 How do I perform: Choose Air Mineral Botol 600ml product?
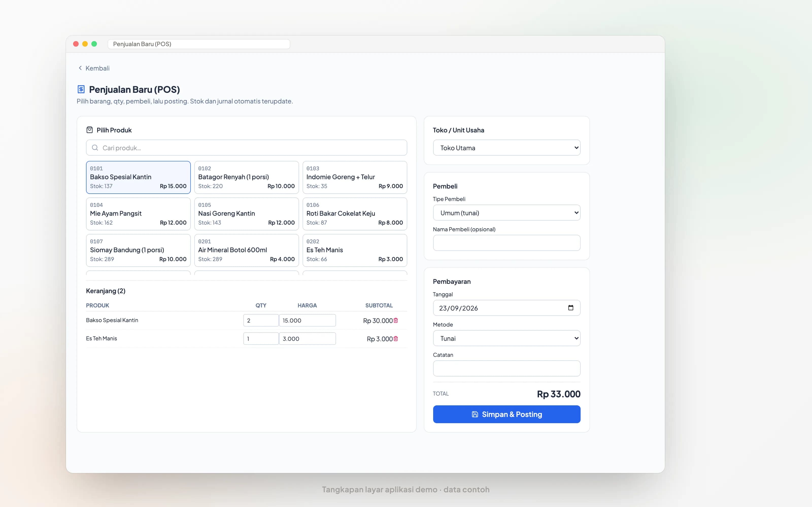coord(247,250)
